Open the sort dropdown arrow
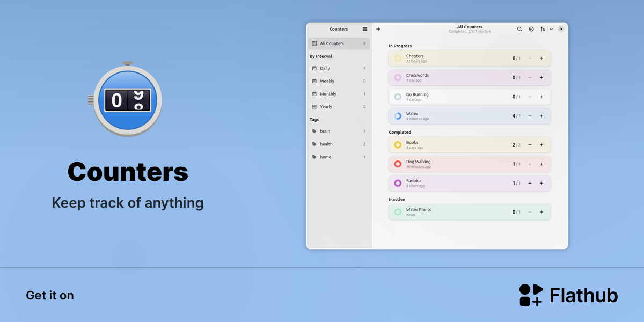The width and height of the screenshot is (644, 322). coord(551,29)
